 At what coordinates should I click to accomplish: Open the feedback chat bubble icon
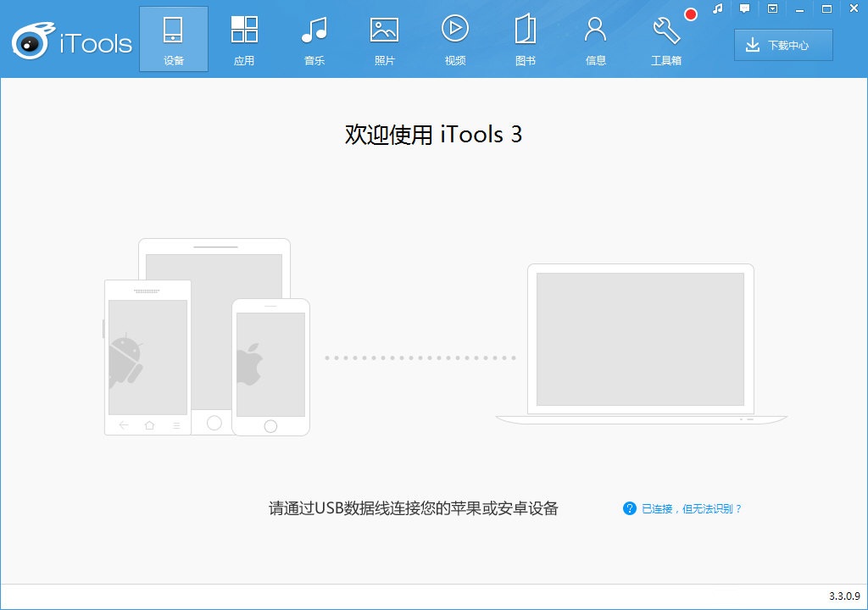(x=744, y=8)
